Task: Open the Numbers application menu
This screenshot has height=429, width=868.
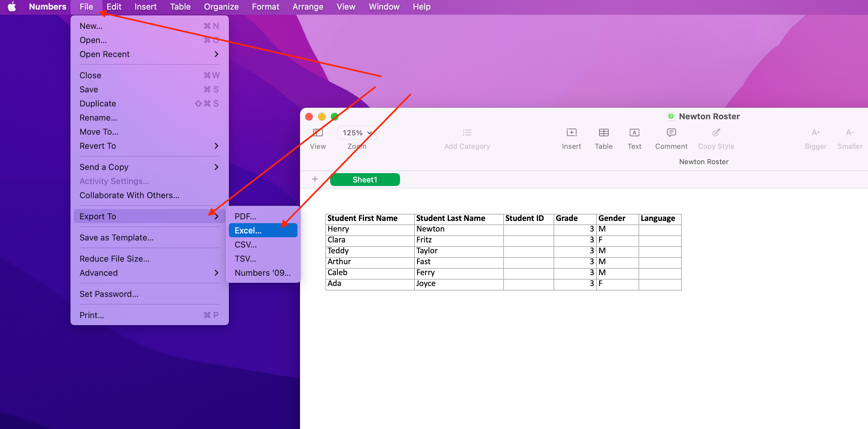Action: 47,7
